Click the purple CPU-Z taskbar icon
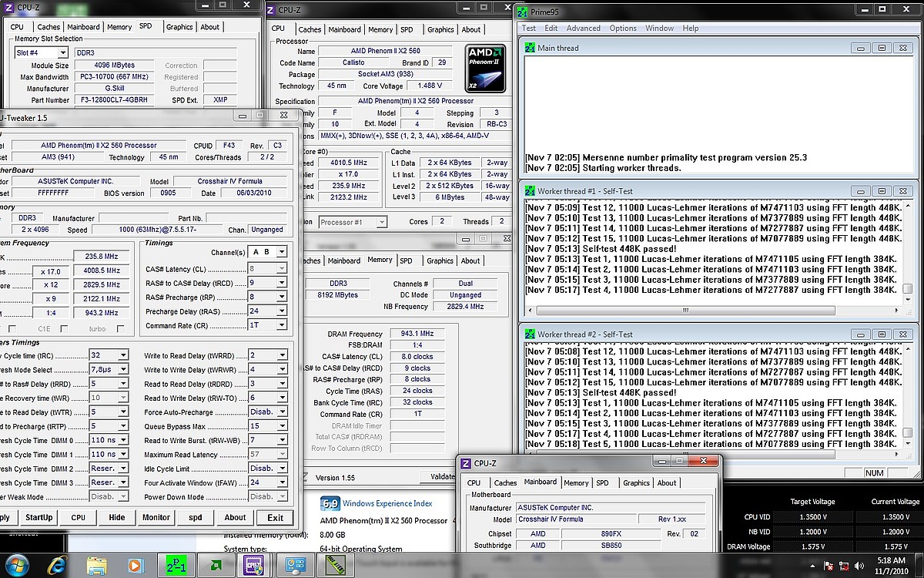Screen dimensions: 924x578 [253, 566]
